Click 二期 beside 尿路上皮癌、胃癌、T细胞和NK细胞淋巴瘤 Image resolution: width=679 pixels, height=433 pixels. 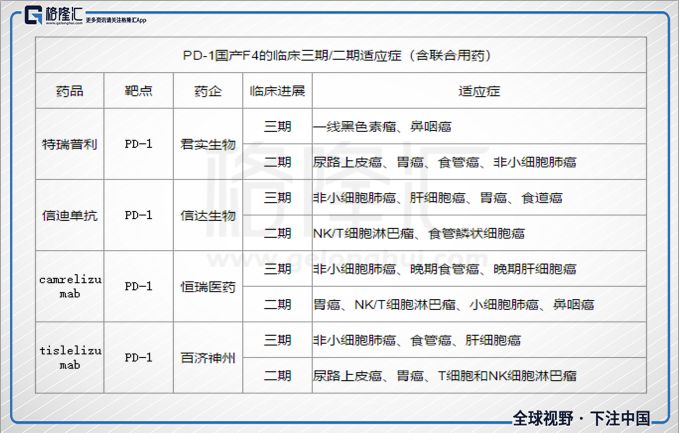coord(277,375)
